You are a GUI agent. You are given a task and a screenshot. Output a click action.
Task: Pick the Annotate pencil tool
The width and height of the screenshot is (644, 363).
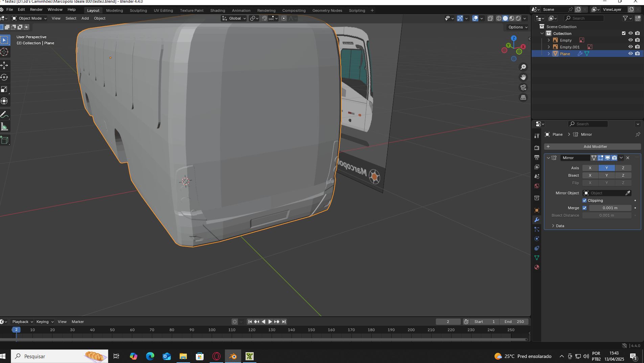pyautogui.click(x=4, y=115)
